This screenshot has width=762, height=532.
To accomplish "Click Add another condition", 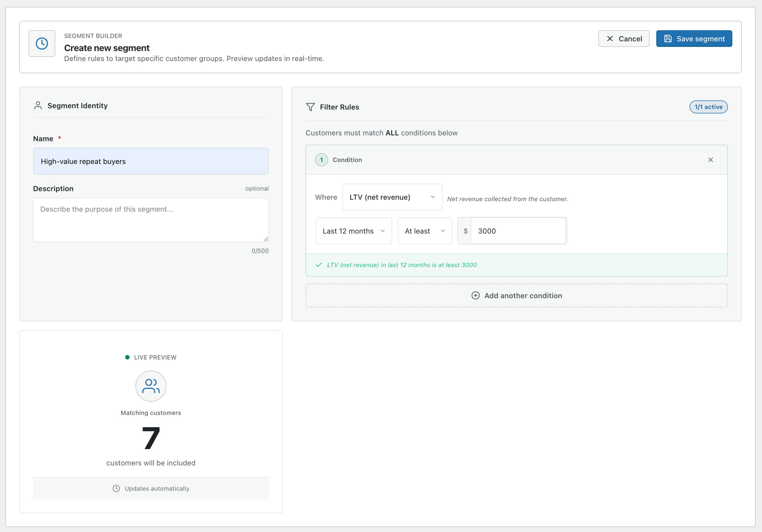I will (516, 295).
